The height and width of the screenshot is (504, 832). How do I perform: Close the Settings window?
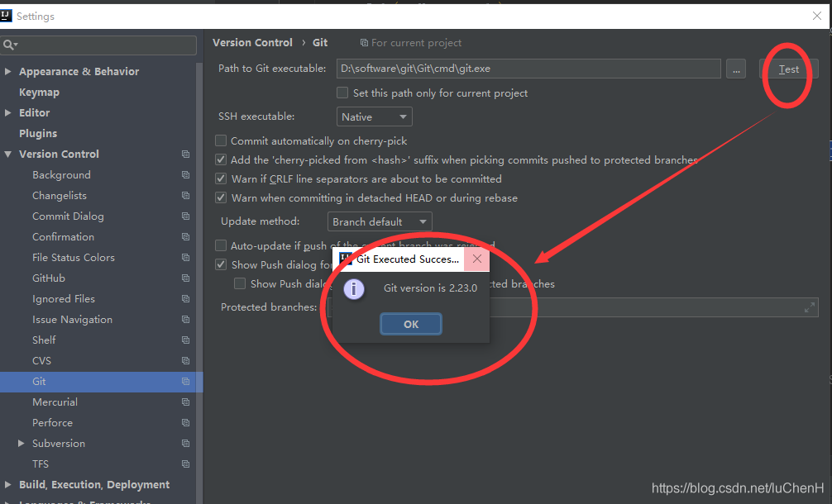[x=817, y=16]
